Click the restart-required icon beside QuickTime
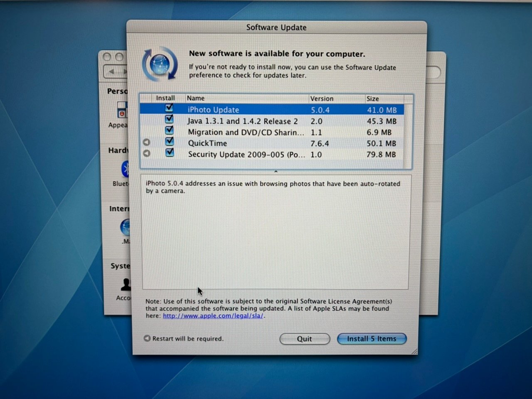The width and height of the screenshot is (532, 399). [146, 142]
